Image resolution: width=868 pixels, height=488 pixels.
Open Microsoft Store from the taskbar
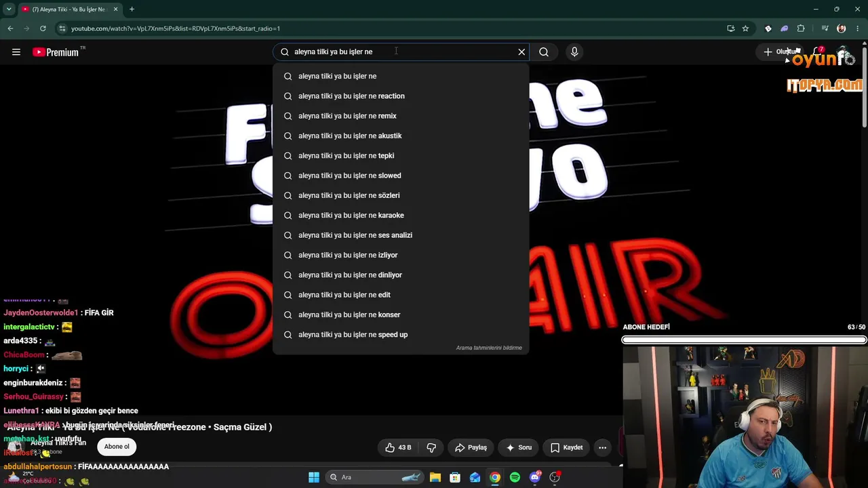click(x=455, y=477)
